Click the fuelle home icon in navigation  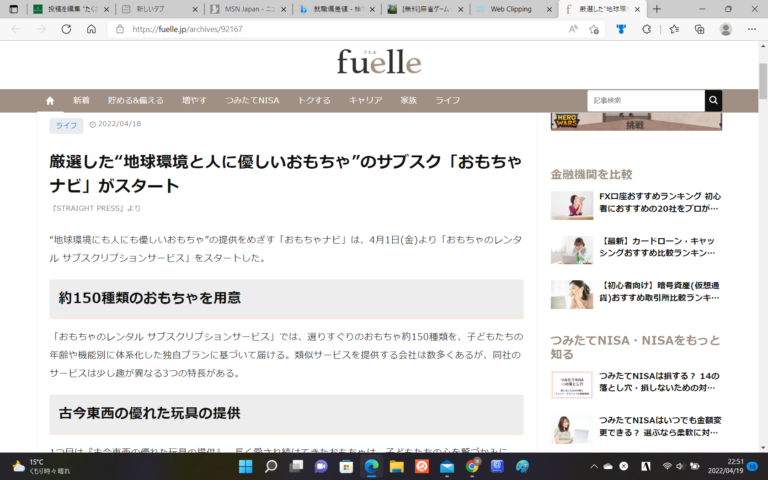(x=50, y=101)
